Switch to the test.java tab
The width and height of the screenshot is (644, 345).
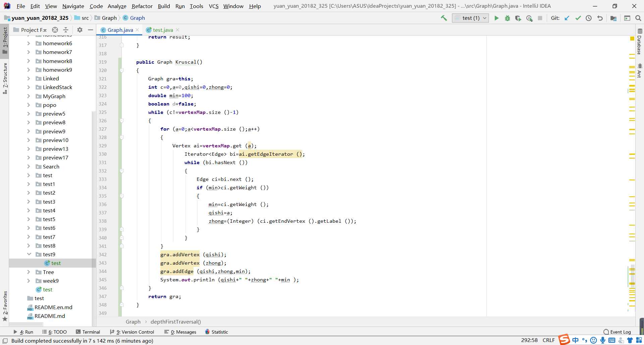(x=163, y=30)
